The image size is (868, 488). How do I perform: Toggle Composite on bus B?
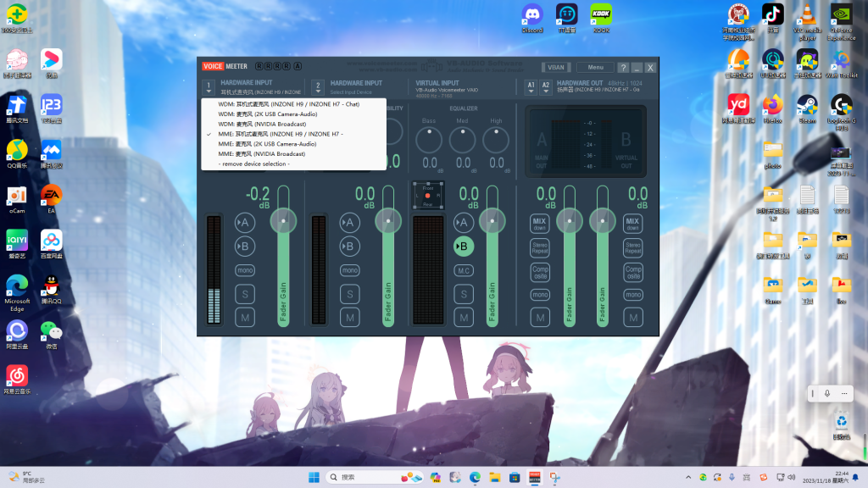coord(632,272)
